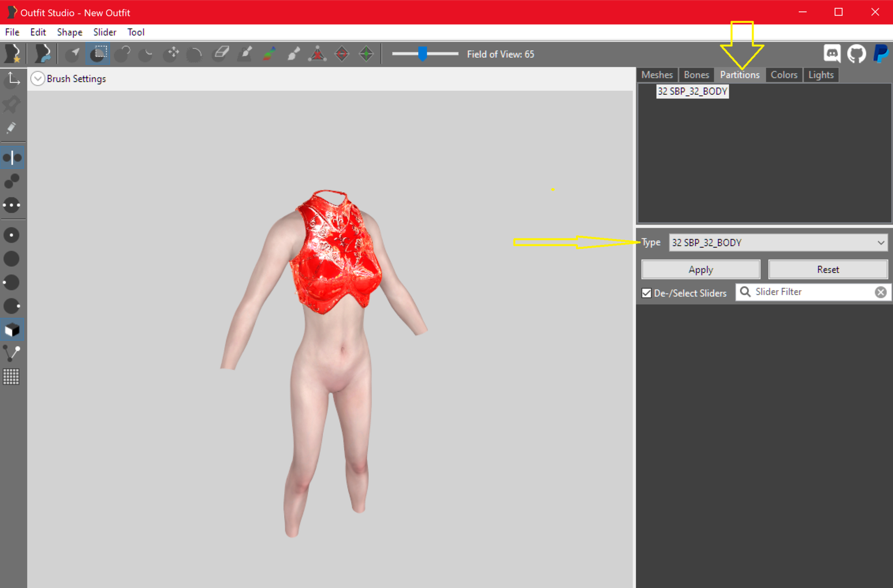Image resolution: width=893 pixels, height=588 pixels.
Task: Click the Split Edge tool
Action: [x=366, y=54]
